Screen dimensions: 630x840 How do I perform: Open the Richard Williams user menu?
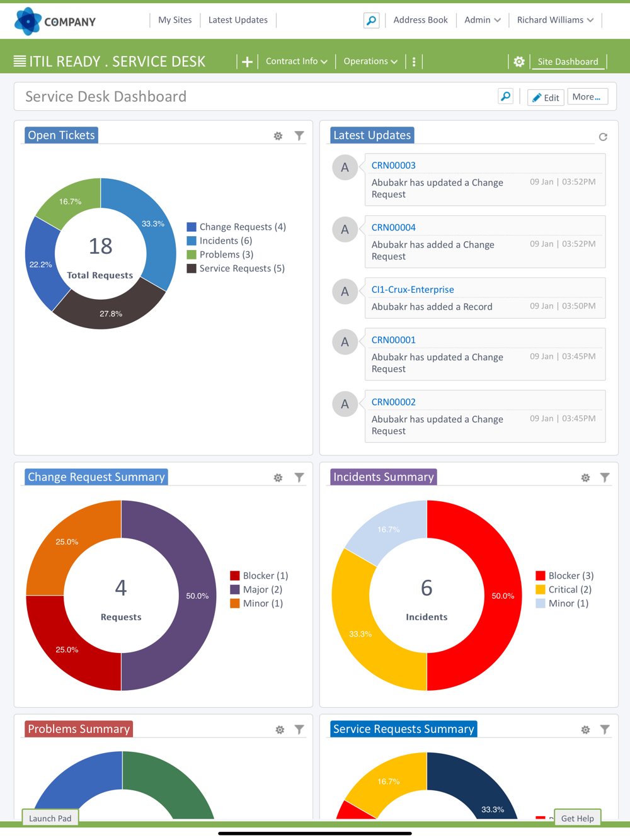[x=555, y=20]
